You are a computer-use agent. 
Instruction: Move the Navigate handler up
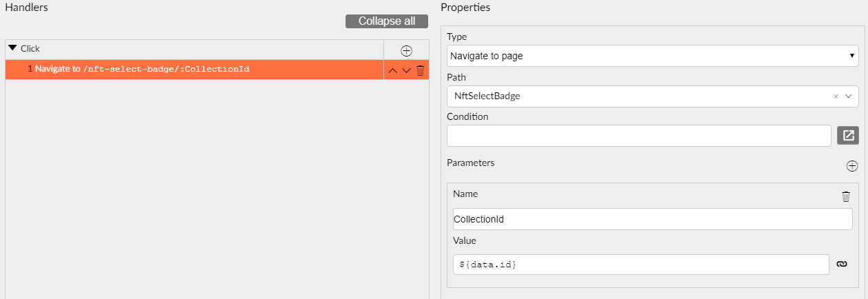(392, 70)
